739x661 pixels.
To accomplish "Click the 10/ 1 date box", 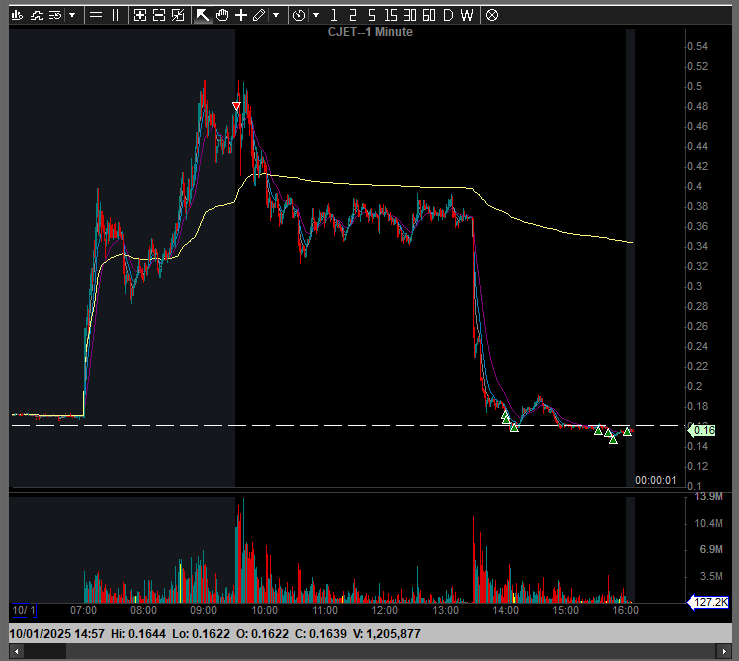I will [x=24, y=611].
